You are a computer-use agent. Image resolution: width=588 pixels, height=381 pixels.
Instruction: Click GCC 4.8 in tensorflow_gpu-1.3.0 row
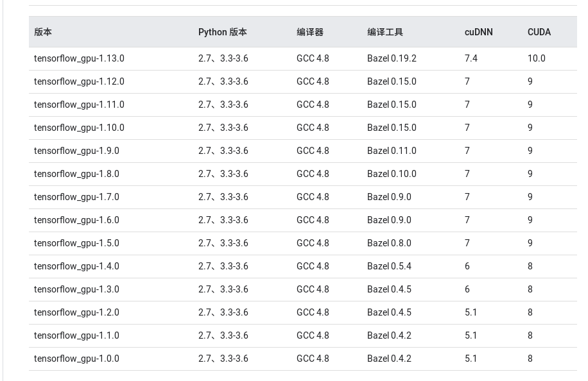point(313,289)
